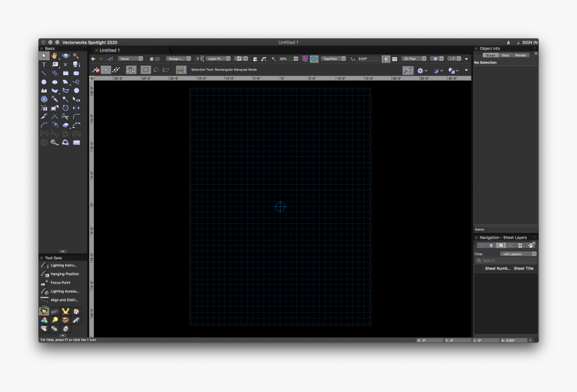Expand the tool bar overflow arrow
Image resolution: width=577 pixels, height=392 pixels.
(466, 70)
